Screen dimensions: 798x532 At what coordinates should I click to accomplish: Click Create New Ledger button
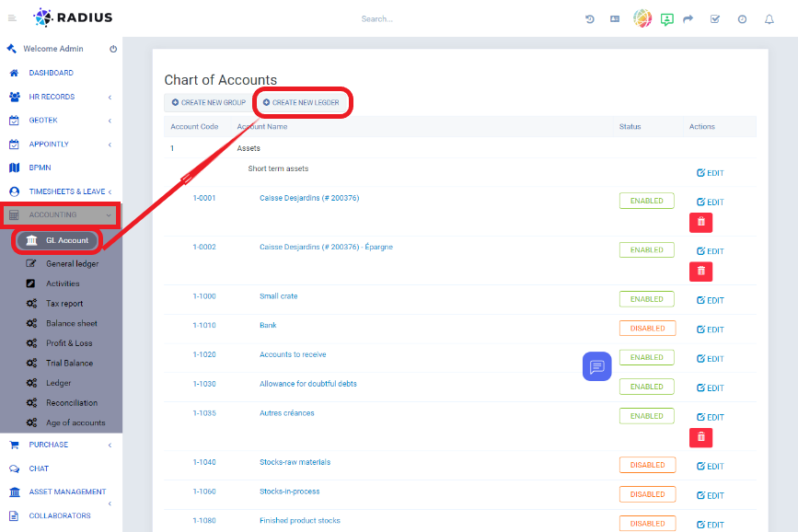(x=301, y=102)
